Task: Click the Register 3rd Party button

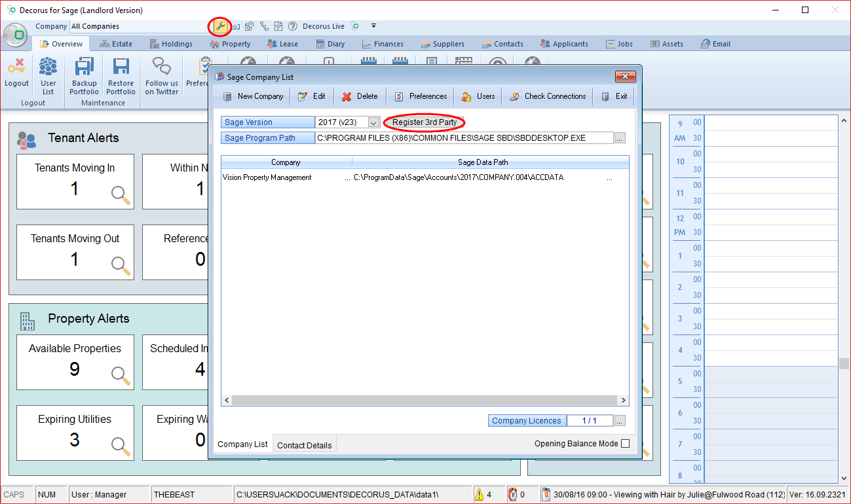Action: click(425, 122)
